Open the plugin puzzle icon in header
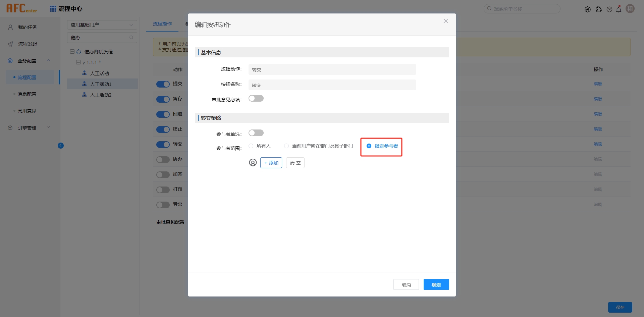This screenshot has height=317, width=644. 599,9
